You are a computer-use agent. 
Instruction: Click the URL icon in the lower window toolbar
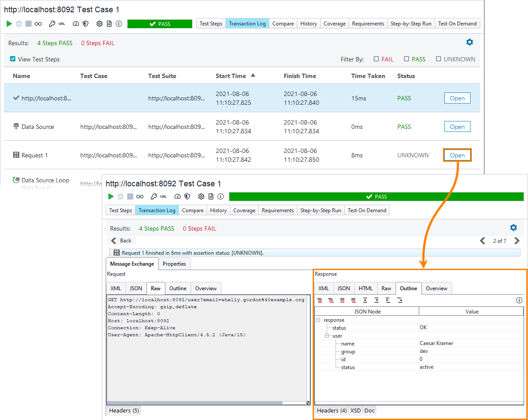click(x=164, y=197)
